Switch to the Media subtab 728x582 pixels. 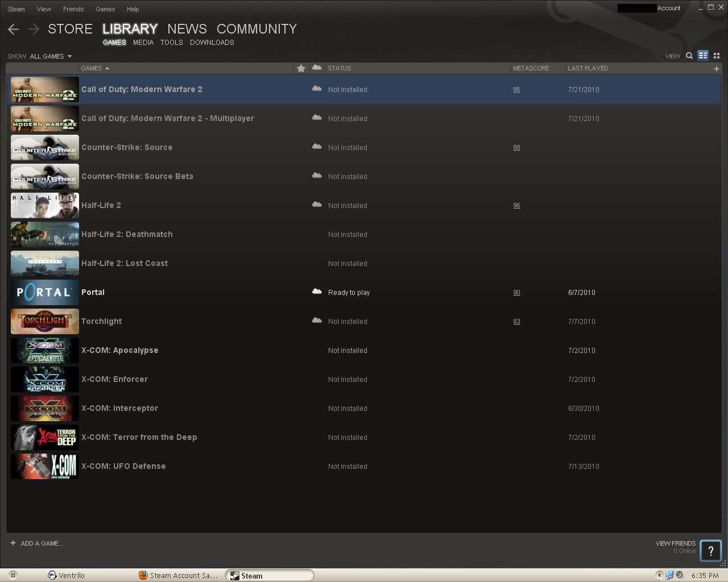(x=143, y=43)
